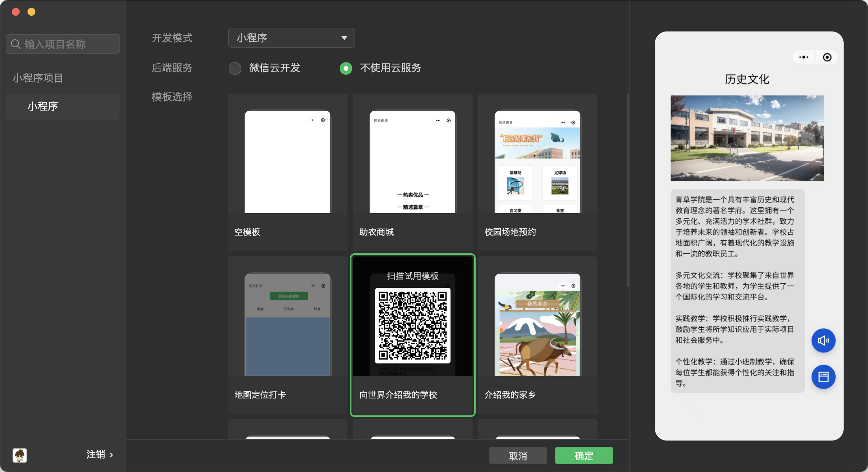Open the 开发模式 小程序 dropdown
This screenshot has height=472, width=868.
[292, 38]
